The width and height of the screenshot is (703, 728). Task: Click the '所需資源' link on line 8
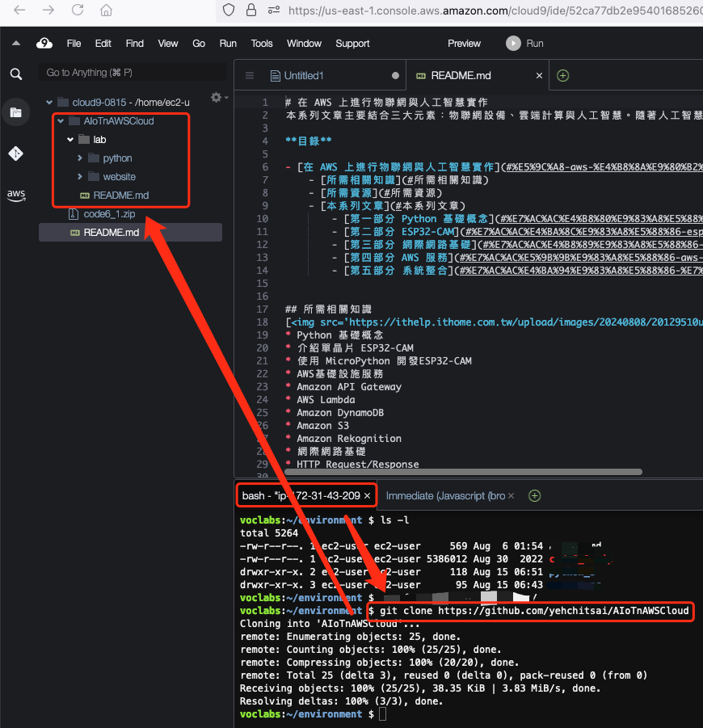point(349,192)
